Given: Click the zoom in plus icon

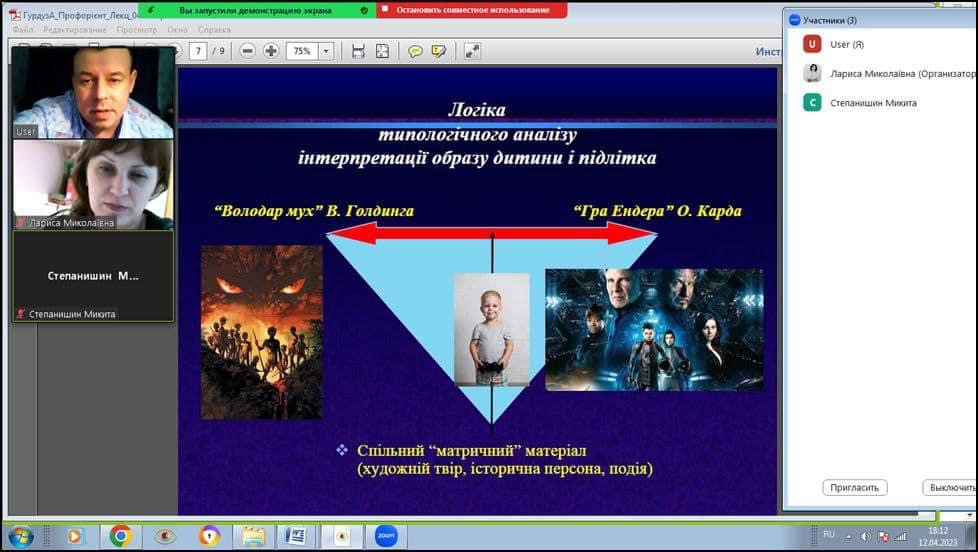Looking at the screenshot, I should 270,51.
